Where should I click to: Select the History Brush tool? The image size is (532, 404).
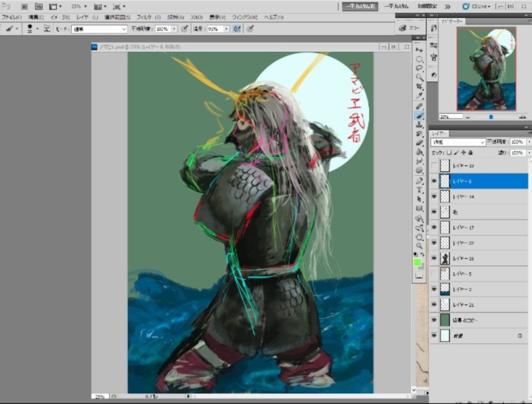click(x=420, y=134)
